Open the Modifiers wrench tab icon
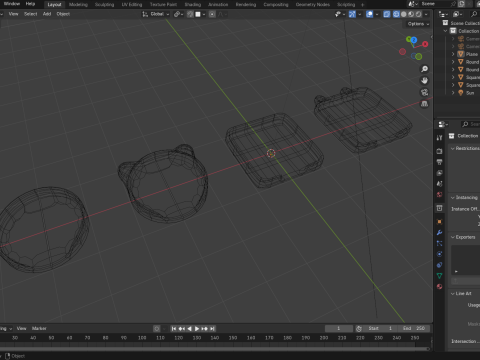Image resolution: width=480 pixels, height=360 pixels. click(x=439, y=233)
